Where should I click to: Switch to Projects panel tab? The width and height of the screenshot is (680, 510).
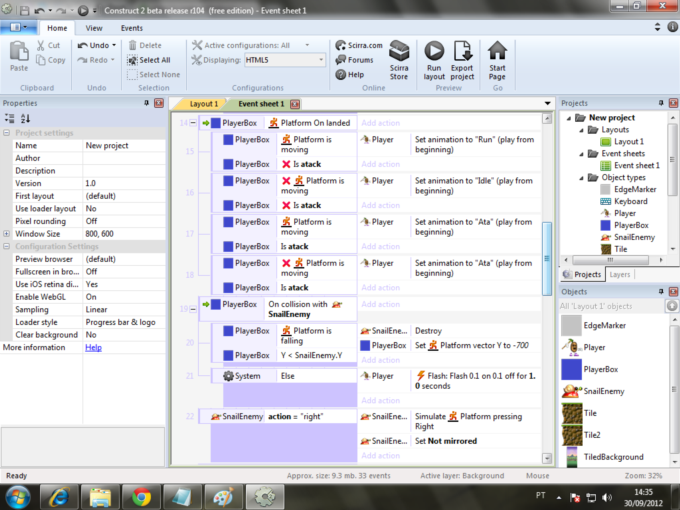click(582, 275)
